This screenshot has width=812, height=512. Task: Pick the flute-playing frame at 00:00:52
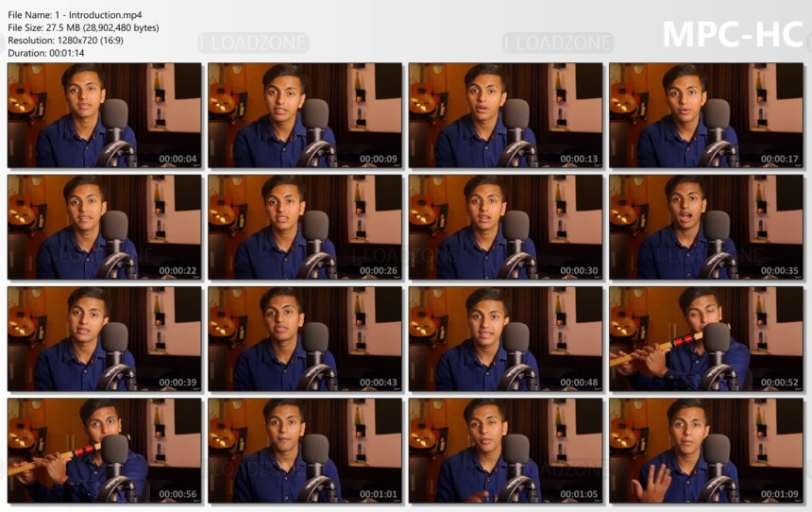706,339
